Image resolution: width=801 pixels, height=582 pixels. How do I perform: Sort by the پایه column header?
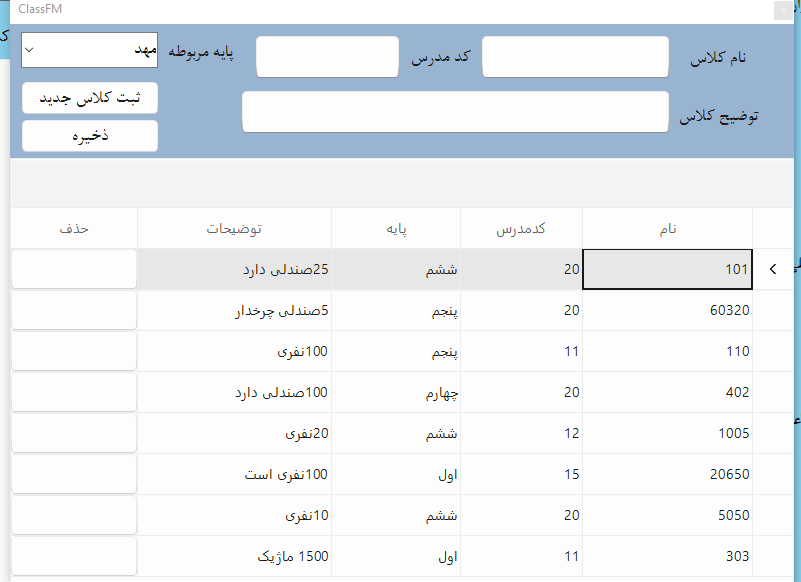[396, 229]
